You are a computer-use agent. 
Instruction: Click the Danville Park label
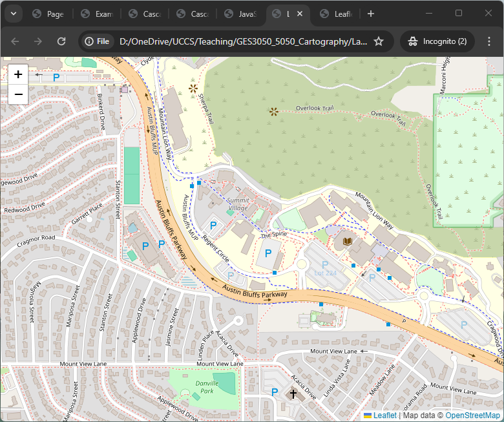tap(207, 387)
